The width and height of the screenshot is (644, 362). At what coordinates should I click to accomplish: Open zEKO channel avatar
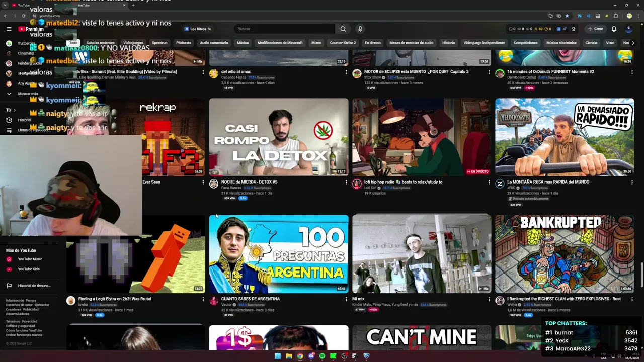[500, 184]
